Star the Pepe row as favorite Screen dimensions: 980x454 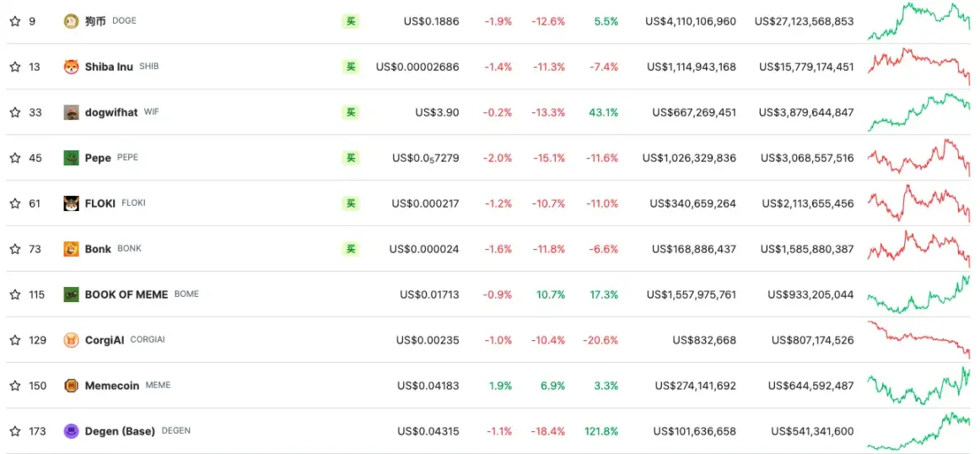(15, 158)
